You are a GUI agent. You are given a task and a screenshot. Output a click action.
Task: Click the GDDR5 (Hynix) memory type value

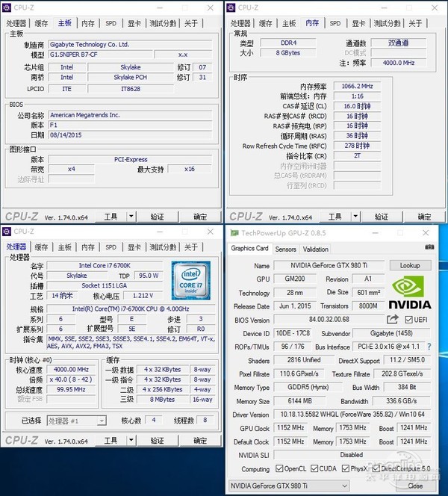pos(308,387)
